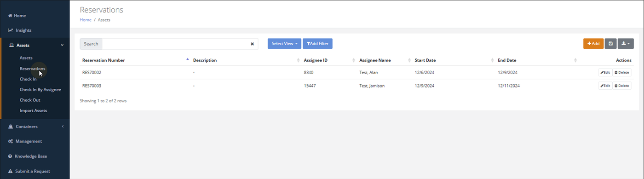Screen dimensions: 644x179
Task: Clear the search with the X icon
Action: pos(252,44)
